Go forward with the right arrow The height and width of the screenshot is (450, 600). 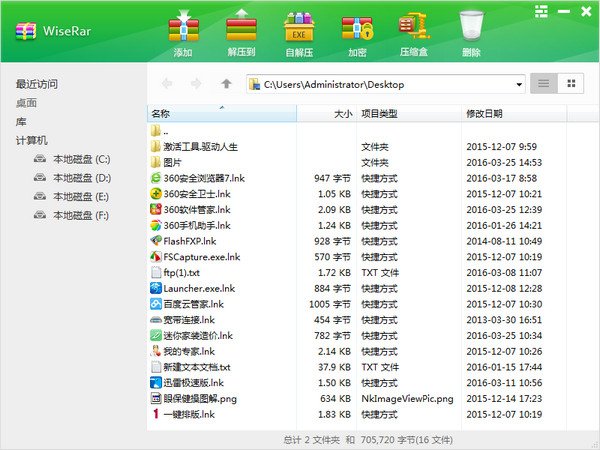pyautogui.click(x=196, y=83)
